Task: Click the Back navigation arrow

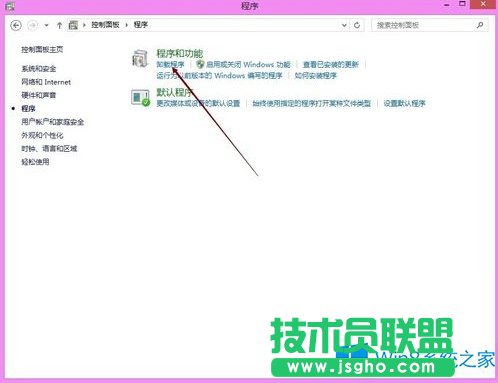Action: (x=16, y=25)
